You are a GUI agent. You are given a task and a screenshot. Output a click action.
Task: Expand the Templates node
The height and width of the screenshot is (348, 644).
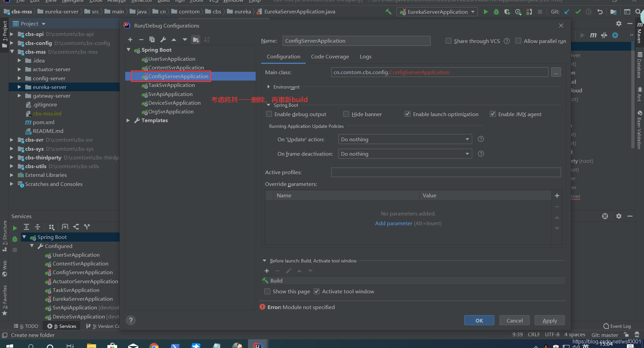pyautogui.click(x=128, y=120)
